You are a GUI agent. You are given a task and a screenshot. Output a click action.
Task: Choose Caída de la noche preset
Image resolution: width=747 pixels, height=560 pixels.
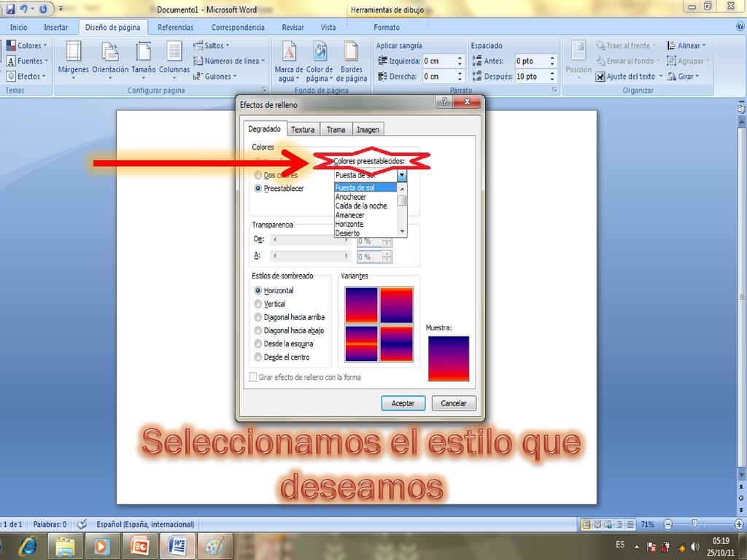coord(365,206)
